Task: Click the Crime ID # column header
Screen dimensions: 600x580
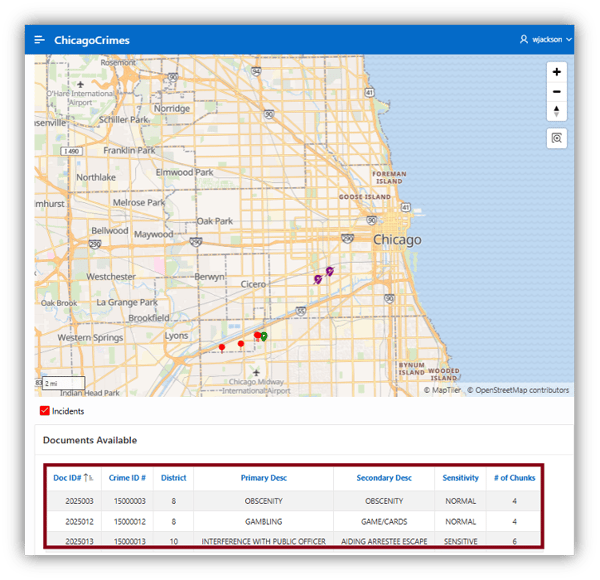Action: click(127, 478)
